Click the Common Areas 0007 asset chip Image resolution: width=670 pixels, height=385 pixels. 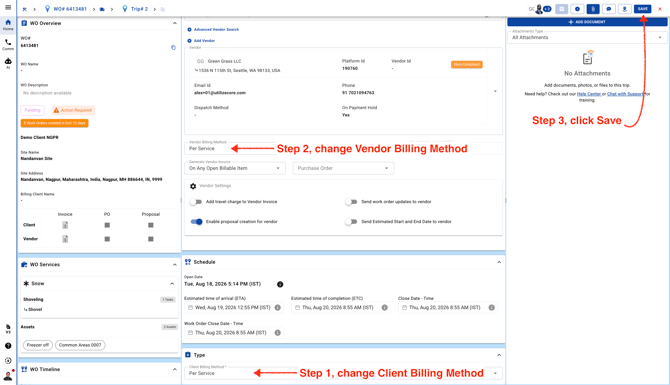[x=80, y=345]
